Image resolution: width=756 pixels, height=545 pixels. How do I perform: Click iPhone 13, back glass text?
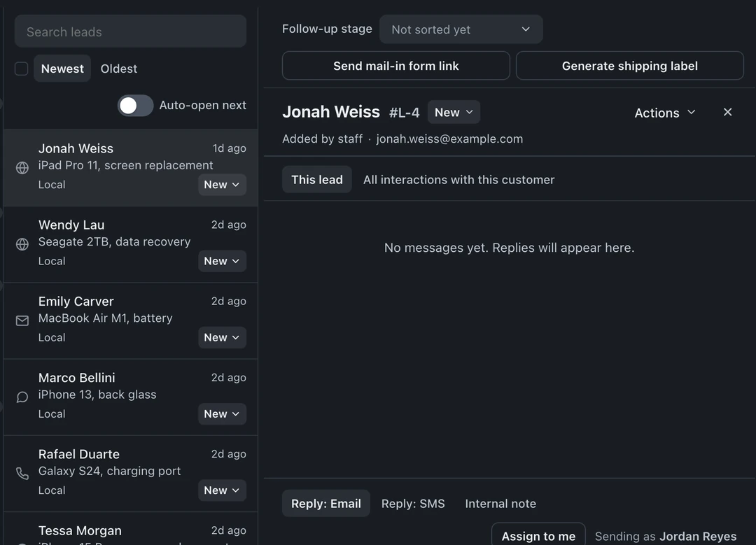[97, 395]
